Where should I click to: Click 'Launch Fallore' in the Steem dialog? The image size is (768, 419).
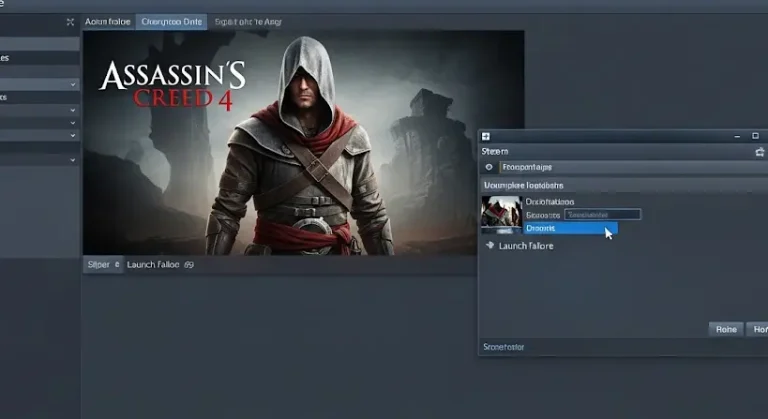pos(526,246)
